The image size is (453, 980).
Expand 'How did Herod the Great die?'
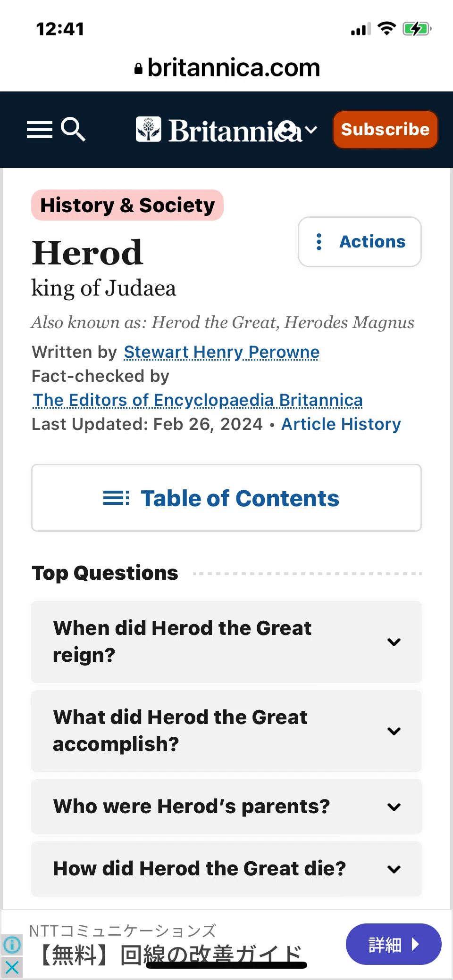pyautogui.click(x=226, y=869)
